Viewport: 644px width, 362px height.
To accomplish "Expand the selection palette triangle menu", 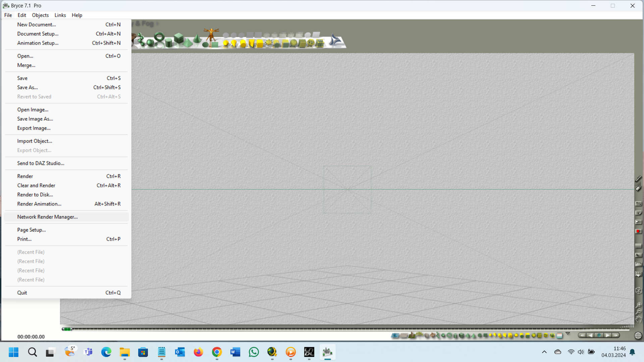I will (x=568, y=334).
